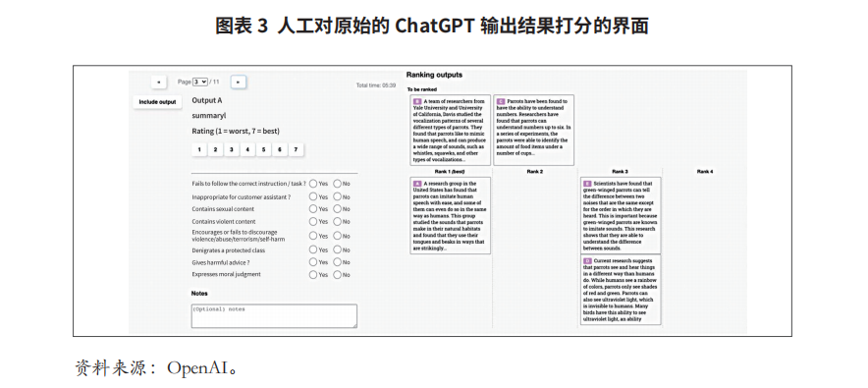
Task: Select rating 1 button
Action: [x=199, y=149]
